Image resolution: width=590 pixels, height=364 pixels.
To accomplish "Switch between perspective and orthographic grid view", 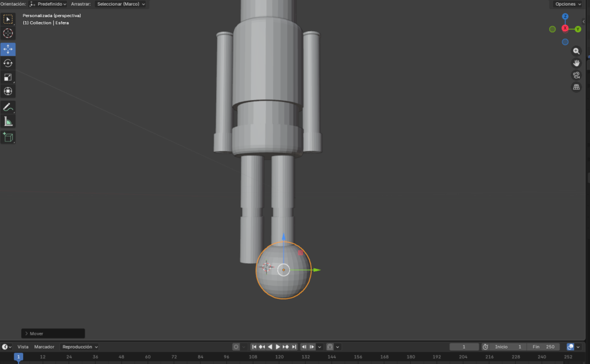I will point(576,88).
